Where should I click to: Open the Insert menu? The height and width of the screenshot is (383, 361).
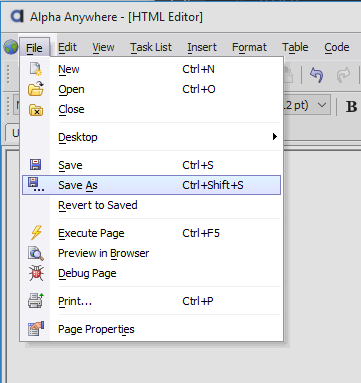202,47
